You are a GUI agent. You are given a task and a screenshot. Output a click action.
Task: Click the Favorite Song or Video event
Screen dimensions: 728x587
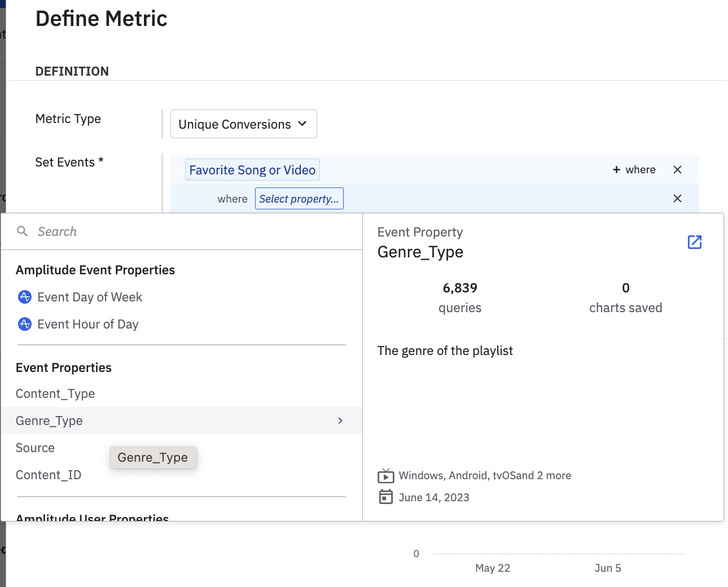pos(252,170)
